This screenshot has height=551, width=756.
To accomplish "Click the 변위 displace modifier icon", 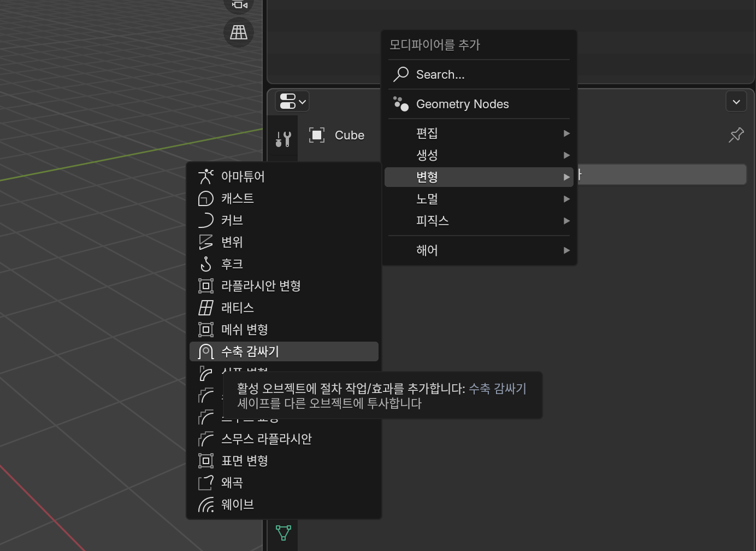I will click(206, 242).
